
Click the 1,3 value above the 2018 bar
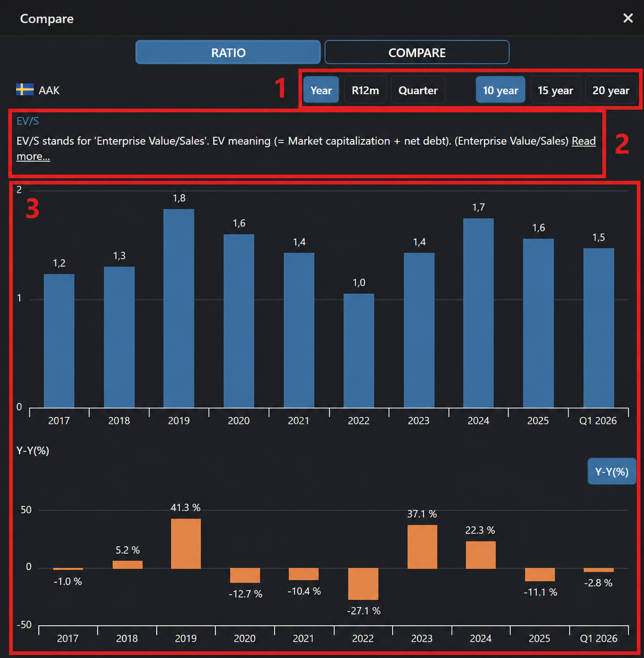(119, 255)
